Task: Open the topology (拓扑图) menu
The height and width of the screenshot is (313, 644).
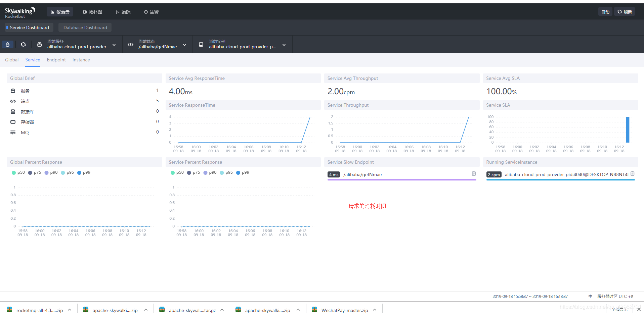Action: [92, 12]
